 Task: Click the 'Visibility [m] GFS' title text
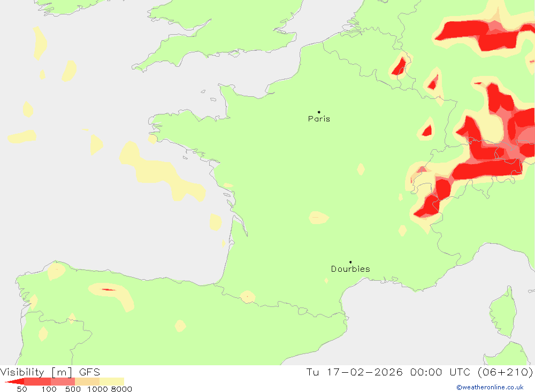pos(50,372)
